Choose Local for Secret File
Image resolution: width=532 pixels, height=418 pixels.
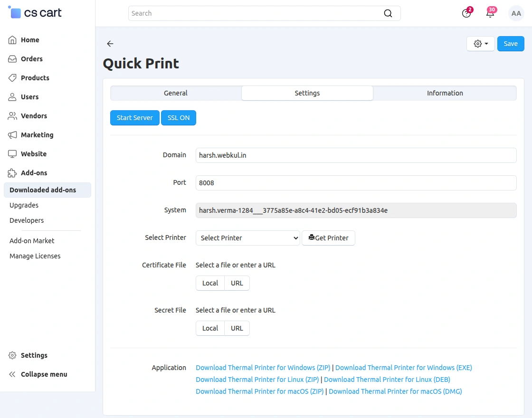[210, 328]
